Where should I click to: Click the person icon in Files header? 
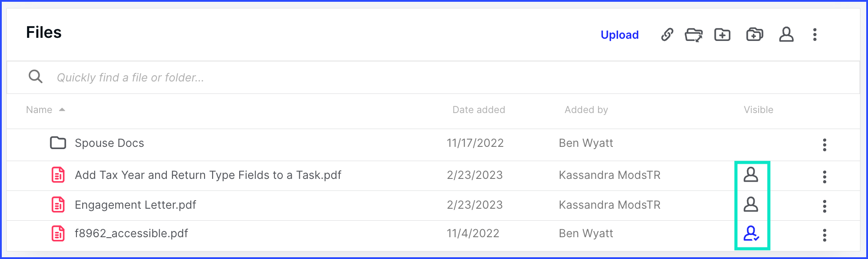pyautogui.click(x=786, y=35)
